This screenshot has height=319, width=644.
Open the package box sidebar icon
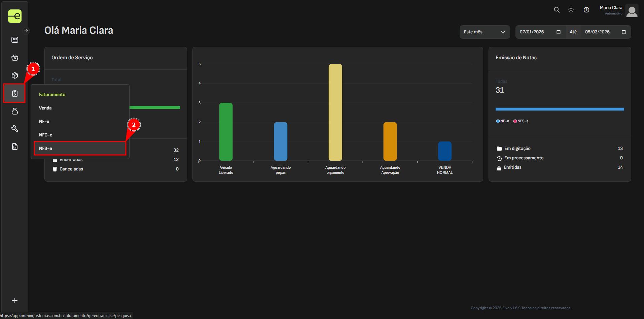tap(15, 75)
